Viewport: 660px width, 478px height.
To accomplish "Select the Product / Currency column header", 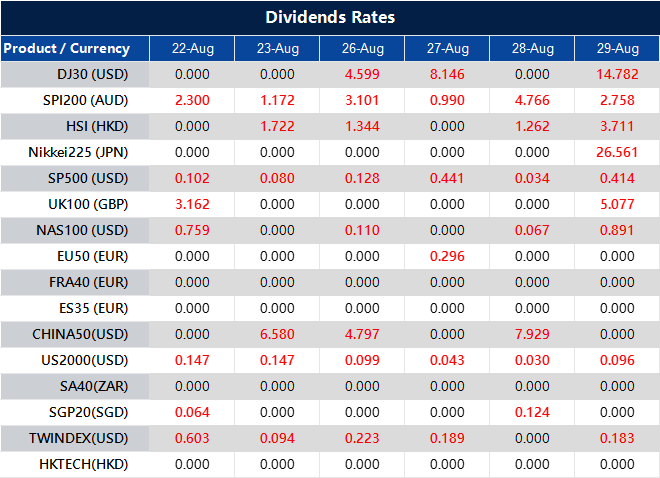I will pyautogui.click(x=67, y=48).
